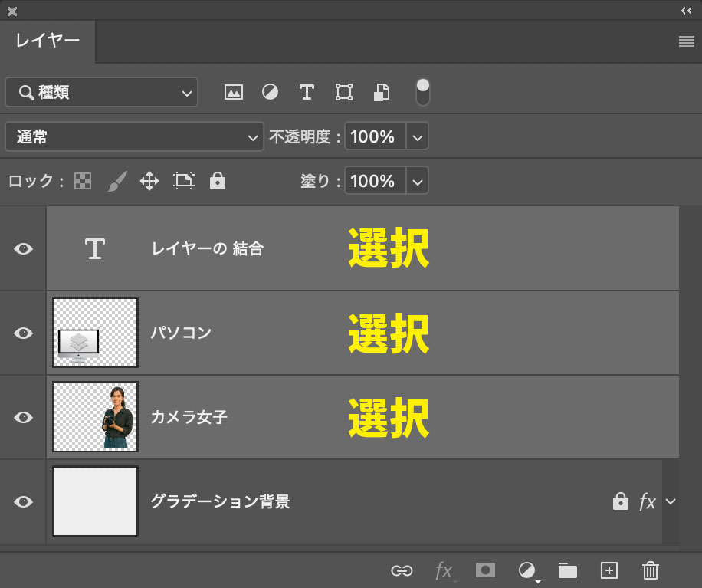Close the panel
702x588 pixels.
[x=12, y=11]
